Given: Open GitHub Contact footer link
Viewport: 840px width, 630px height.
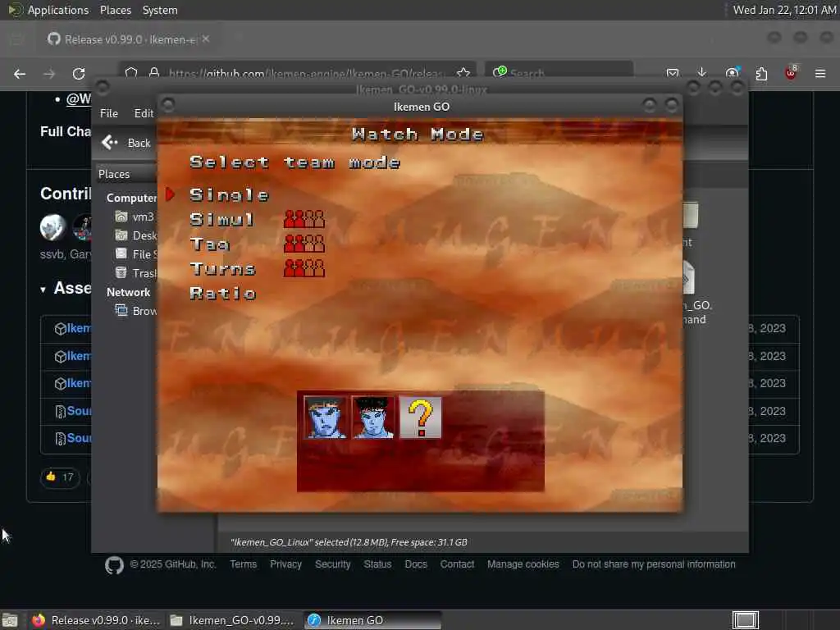Looking at the screenshot, I should [x=457, y=564].
